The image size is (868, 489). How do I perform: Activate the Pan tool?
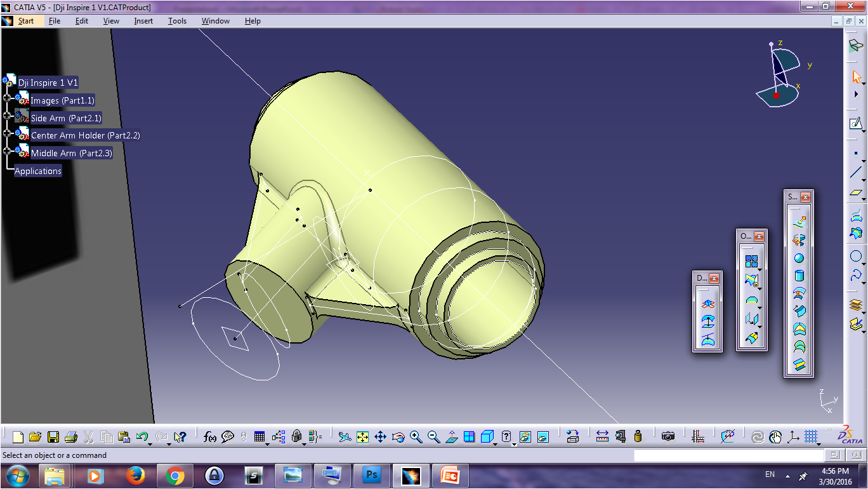point(381,436)
